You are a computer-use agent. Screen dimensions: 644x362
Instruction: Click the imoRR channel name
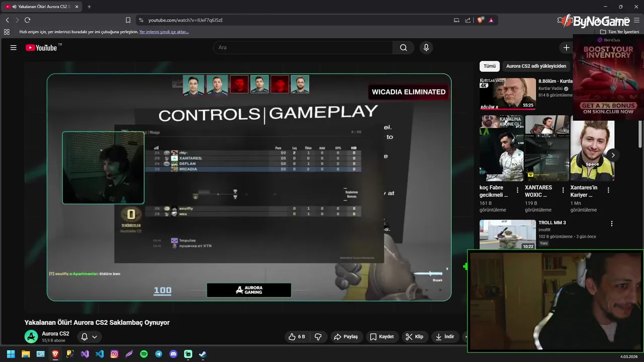[544, 230]
